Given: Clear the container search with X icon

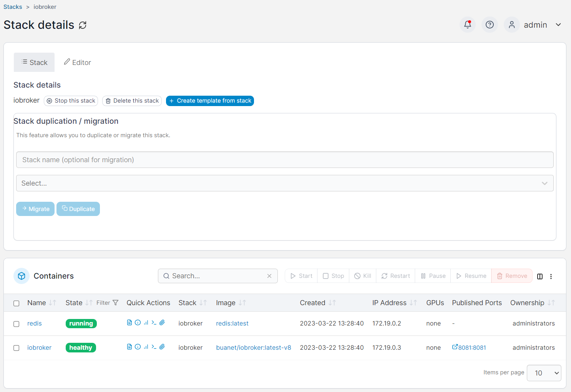Looking at the screenshot, I should [x=269, y=276].
